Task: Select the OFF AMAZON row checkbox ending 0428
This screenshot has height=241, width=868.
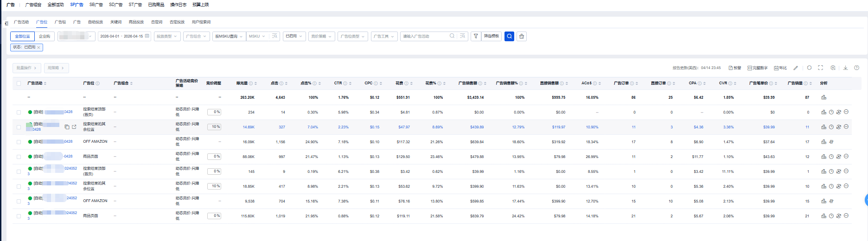Action: [19, 142]
